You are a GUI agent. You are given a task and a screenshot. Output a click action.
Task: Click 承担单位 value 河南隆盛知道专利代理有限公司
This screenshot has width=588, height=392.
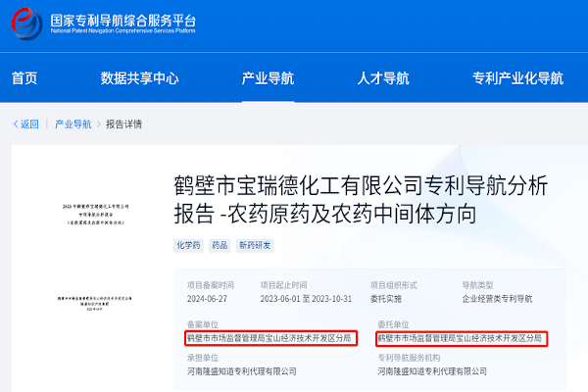click(242, 371)
